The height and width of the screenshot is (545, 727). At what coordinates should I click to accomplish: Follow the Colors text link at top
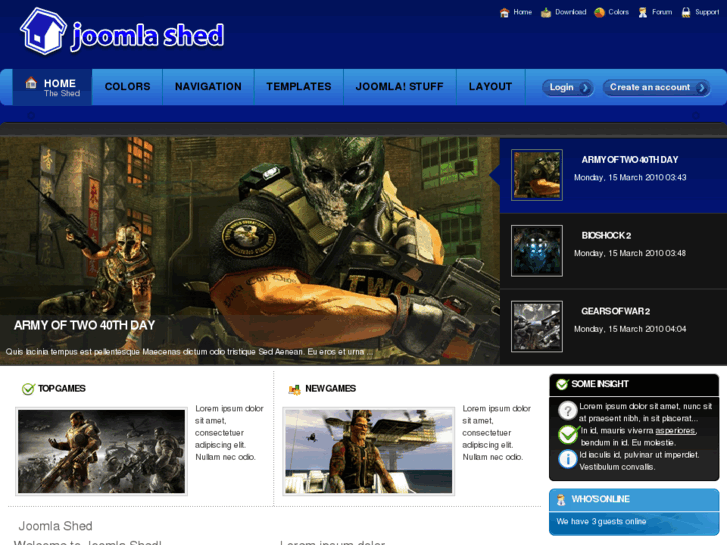tap(619, 12)
